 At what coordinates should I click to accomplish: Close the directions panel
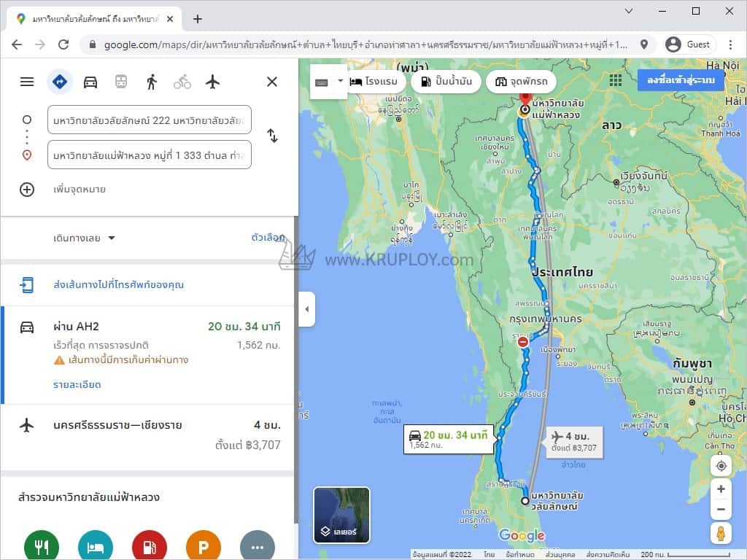coord(272,82)
